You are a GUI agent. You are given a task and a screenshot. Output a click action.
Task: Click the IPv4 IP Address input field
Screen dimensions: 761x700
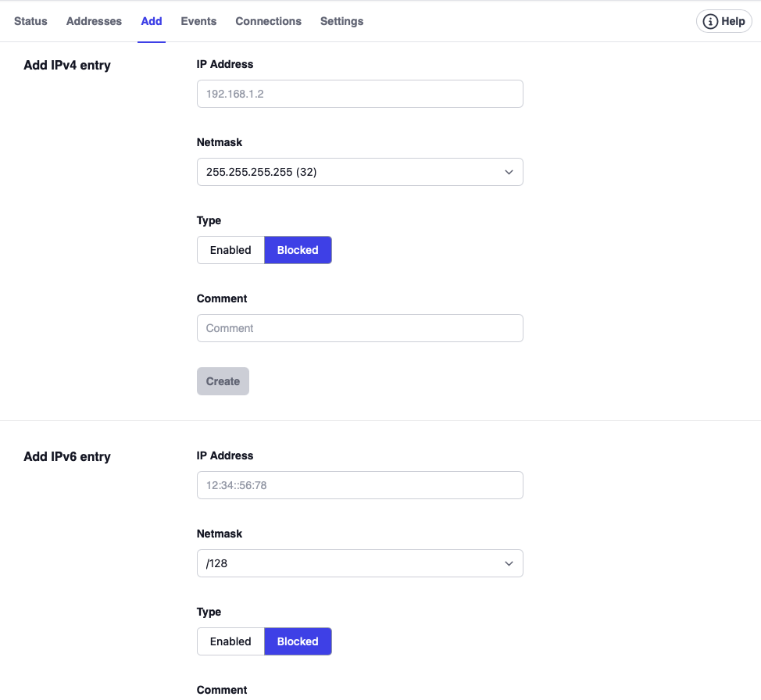point(359,94)
